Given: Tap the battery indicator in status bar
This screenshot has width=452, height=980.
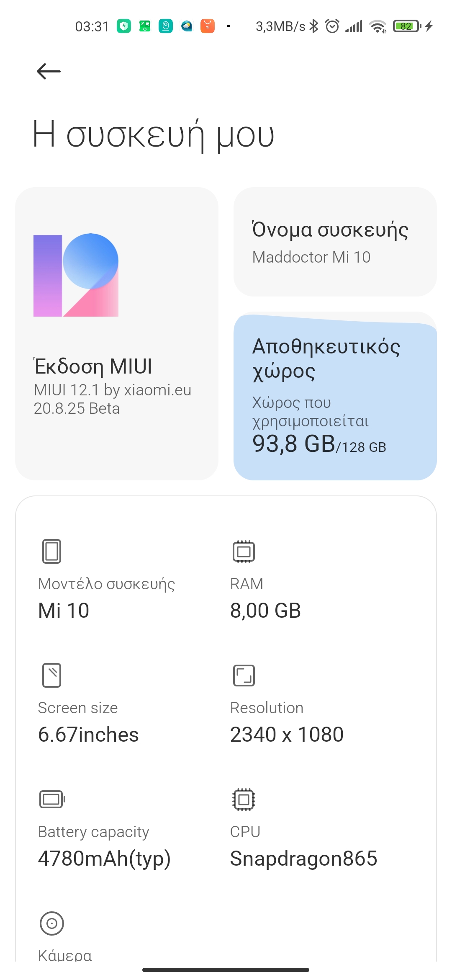Looking at the screenshot, I should [407, 26].
